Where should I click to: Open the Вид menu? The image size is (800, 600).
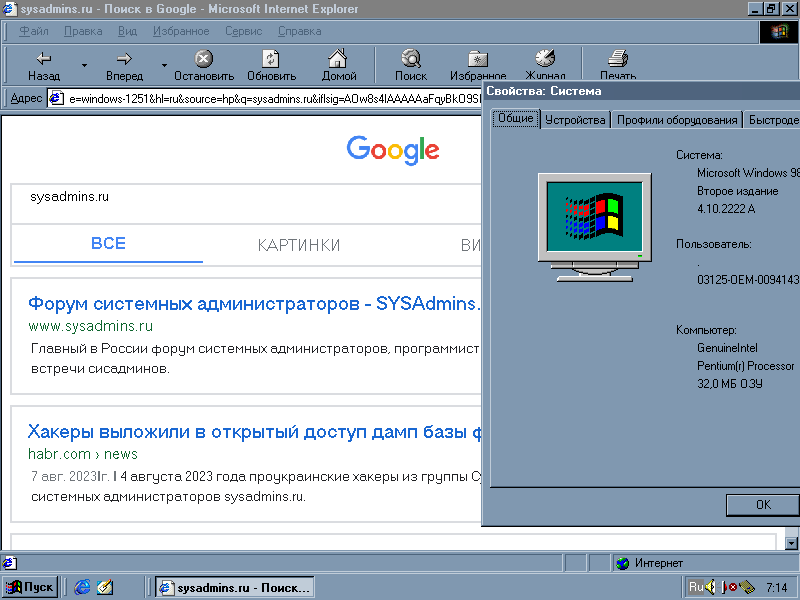coord(128,31)
